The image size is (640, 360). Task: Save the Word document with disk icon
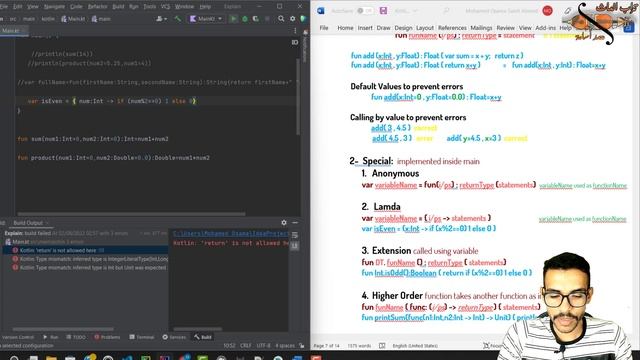coord(383,11)
